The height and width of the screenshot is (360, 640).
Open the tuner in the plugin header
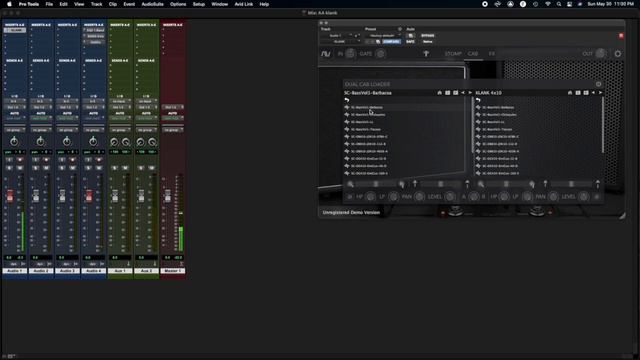(x=426, y=53)
